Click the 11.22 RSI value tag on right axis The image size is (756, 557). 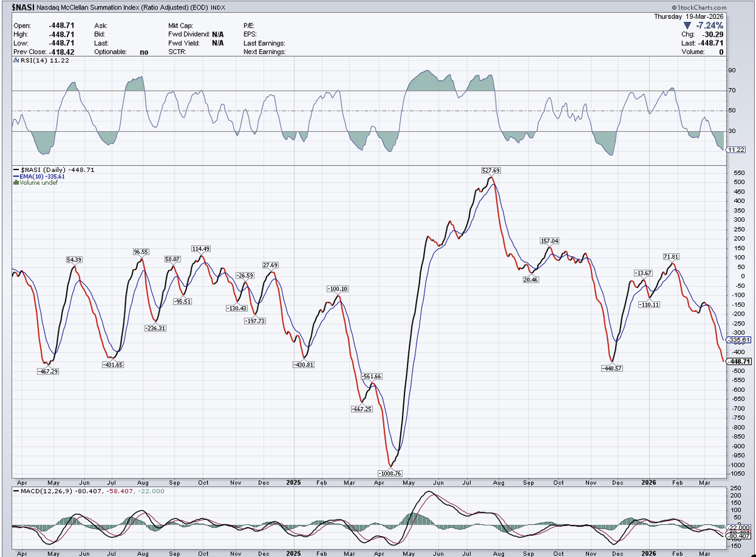(736, 150)
